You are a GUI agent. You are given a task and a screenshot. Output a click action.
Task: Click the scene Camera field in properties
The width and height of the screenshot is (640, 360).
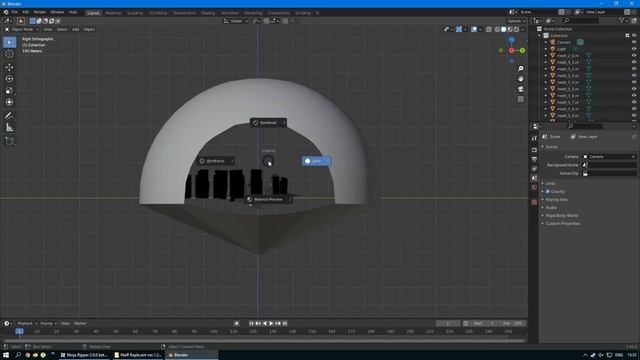click(609, 157)
